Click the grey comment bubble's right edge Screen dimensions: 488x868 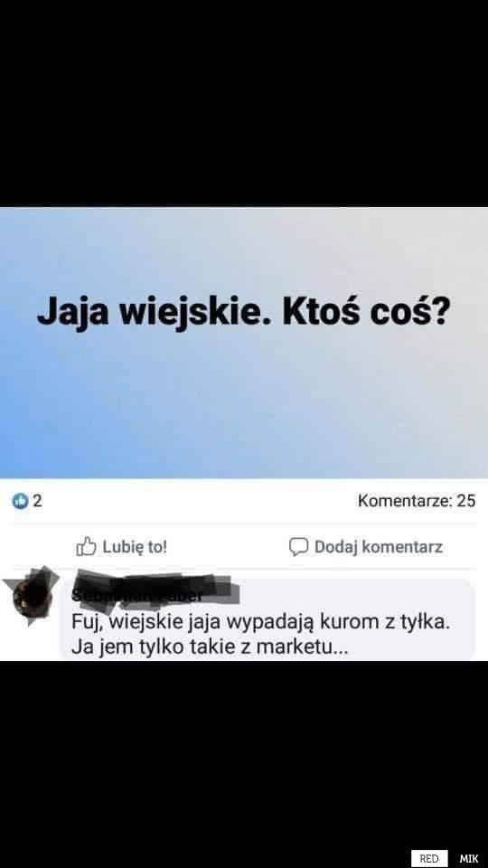472,618
